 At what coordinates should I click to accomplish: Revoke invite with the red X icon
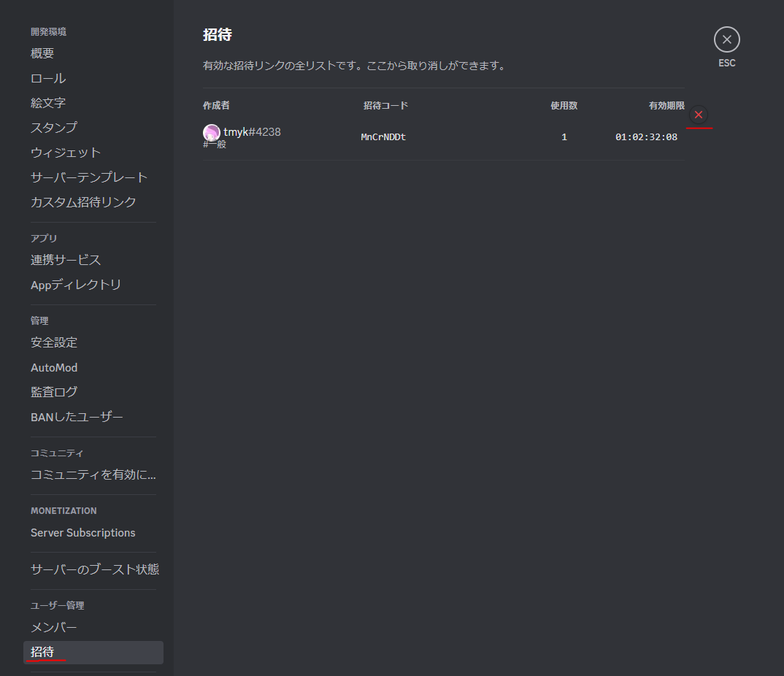coord(699,115)
